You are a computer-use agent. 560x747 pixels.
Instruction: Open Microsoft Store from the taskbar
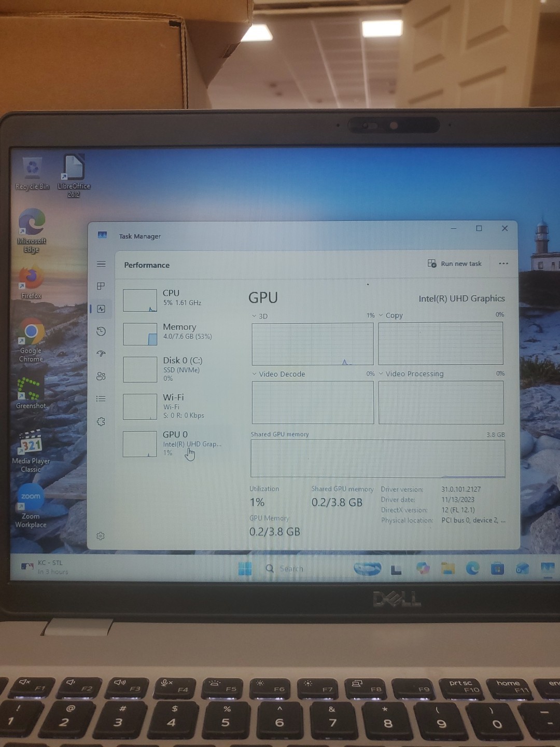point(498,569)
